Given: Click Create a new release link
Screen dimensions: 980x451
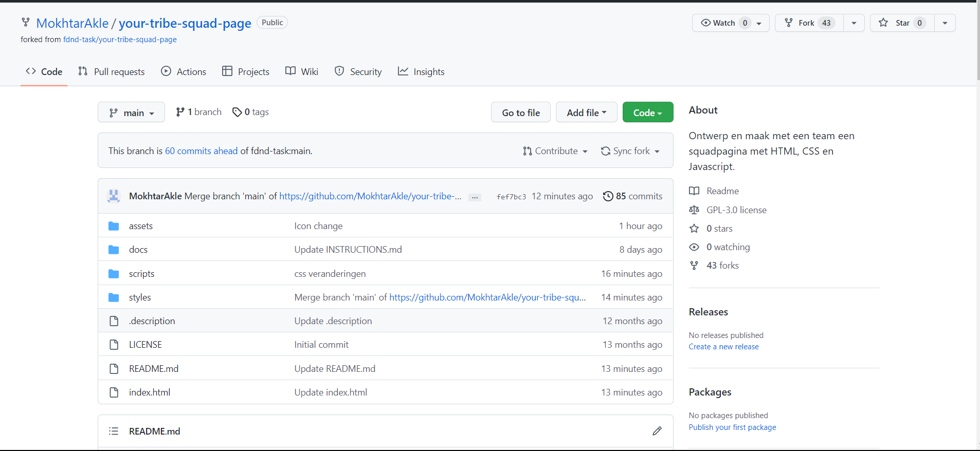Looking at the screenshot, I should (723, 347).
